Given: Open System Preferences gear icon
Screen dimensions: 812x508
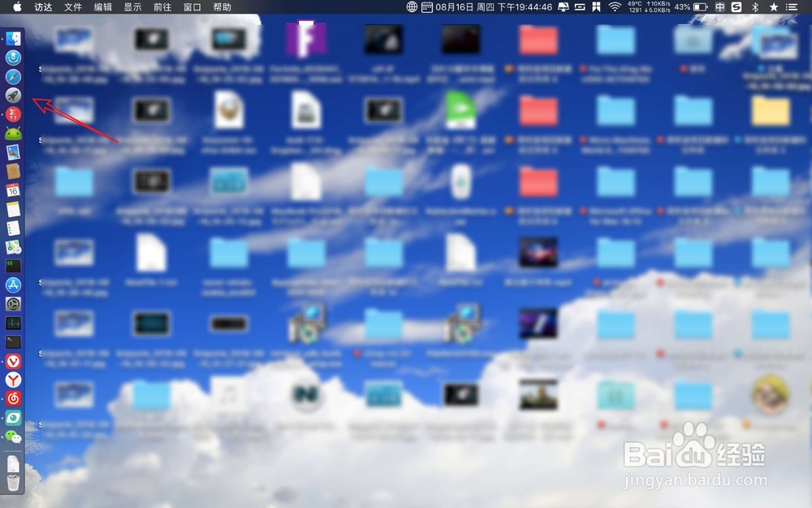Looking at the screenshot, I should [x=13, y=304].
